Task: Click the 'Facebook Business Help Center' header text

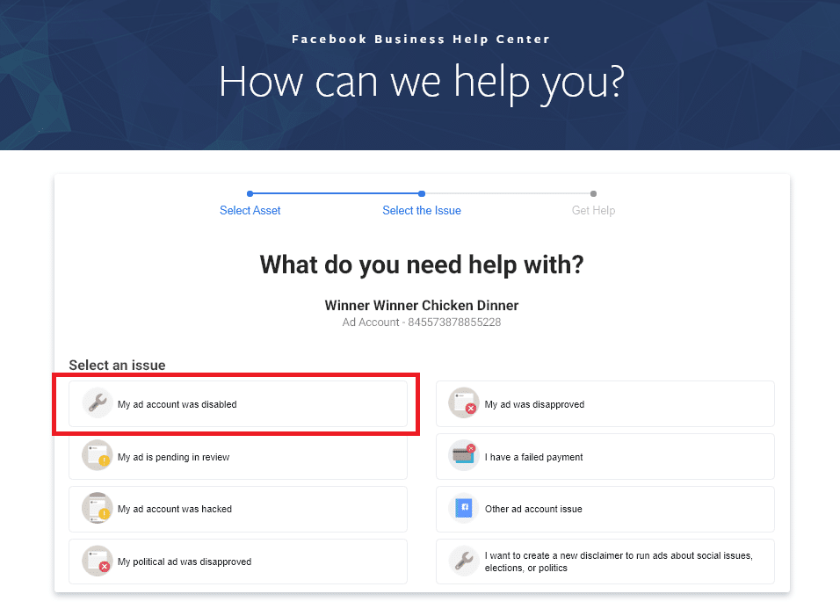Action: click(421, 39)
